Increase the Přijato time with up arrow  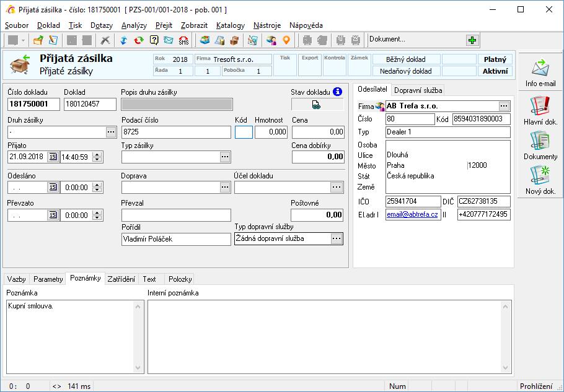(97, 154)
